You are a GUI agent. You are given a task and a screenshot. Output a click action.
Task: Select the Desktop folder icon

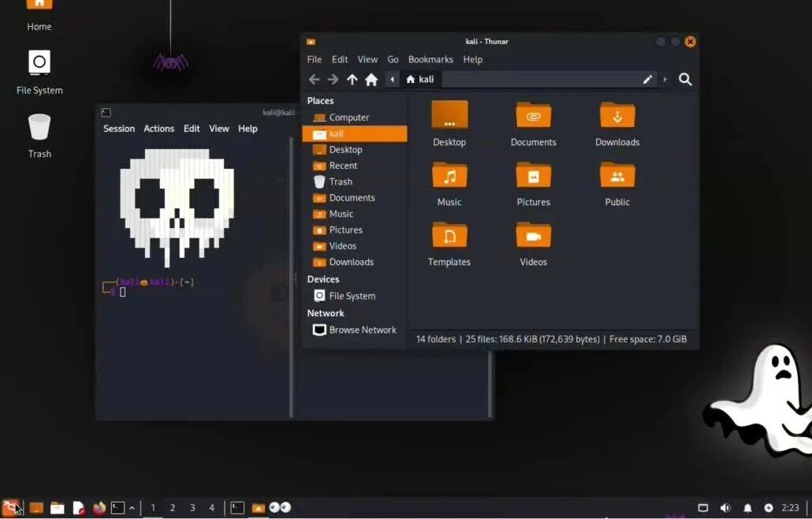point(449,124)
